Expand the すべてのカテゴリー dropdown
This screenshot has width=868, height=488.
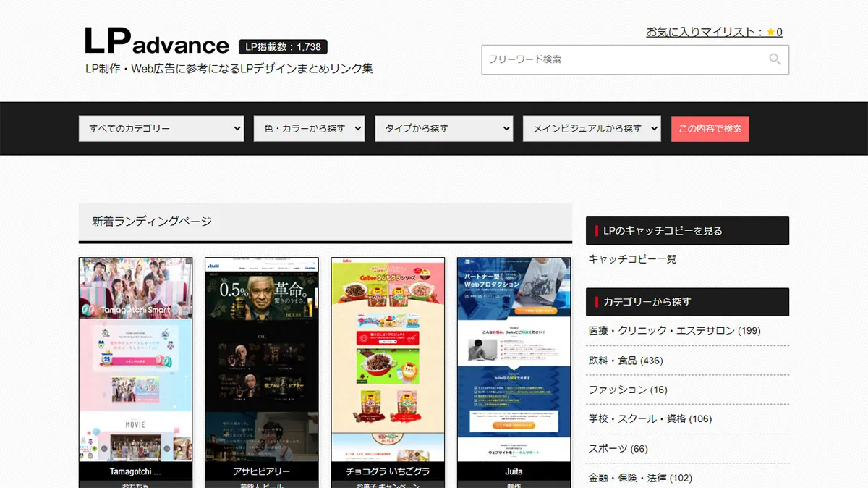pyautogui.click(x=161, y=129)
